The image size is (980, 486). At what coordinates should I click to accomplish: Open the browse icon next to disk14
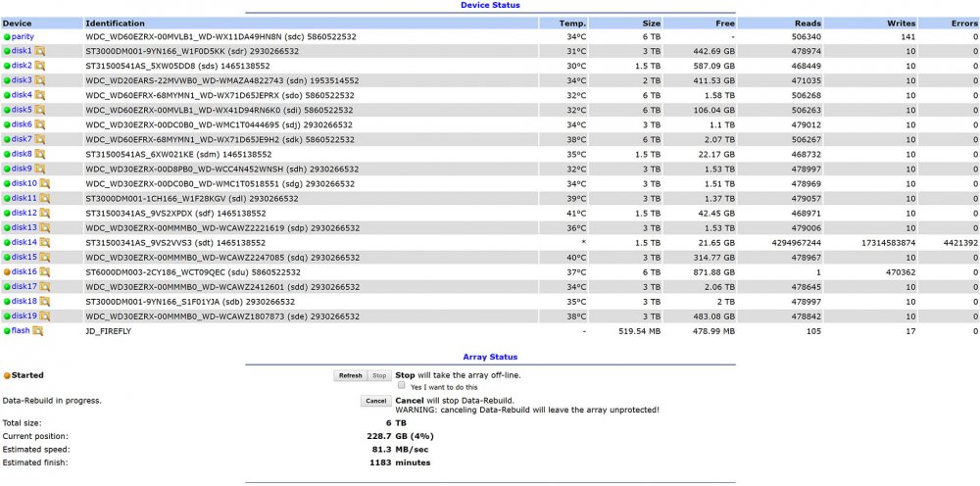45,242
